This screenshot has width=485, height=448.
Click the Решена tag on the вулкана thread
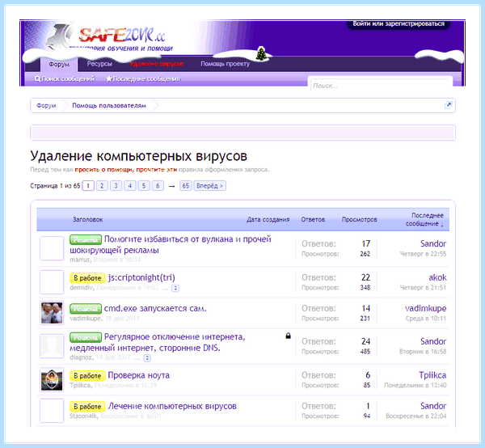pos(86,239)
